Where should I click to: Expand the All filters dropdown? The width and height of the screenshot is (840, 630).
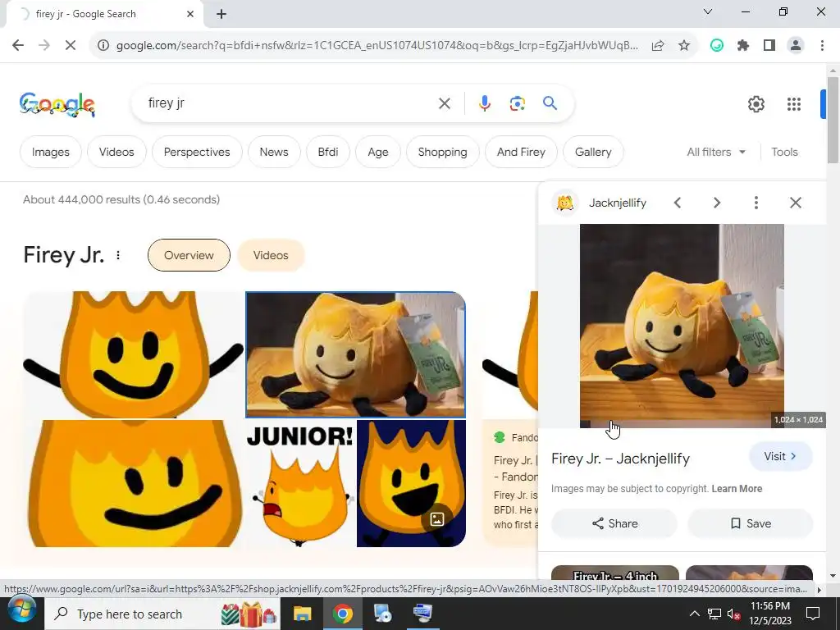pyautogui.click(x=716, y=152)
